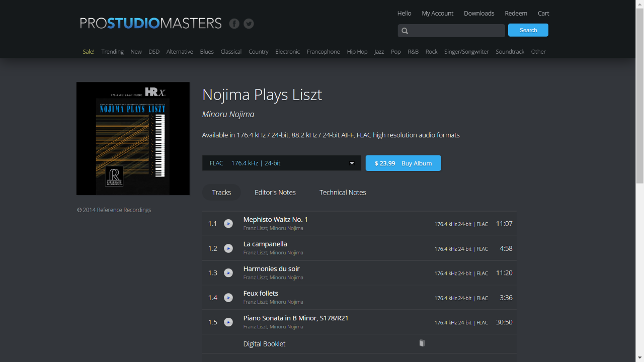Open the Classical genre menu item

(x=231, y=52)
